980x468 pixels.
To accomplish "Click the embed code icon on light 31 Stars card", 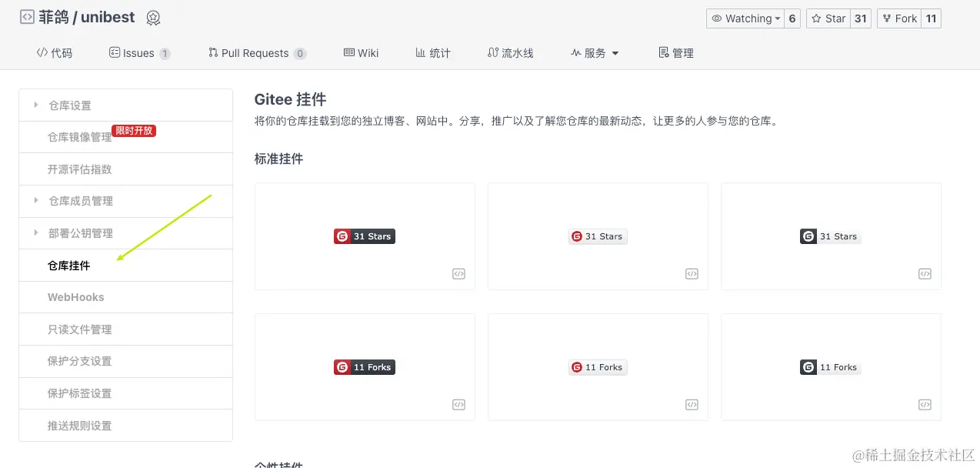I will point(692,274).
